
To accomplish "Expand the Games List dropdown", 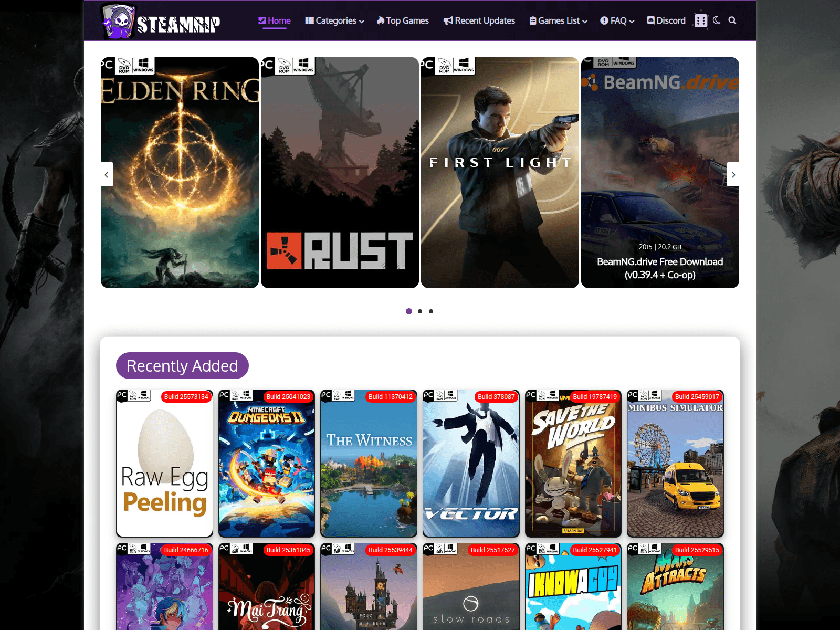I will 559,20.
